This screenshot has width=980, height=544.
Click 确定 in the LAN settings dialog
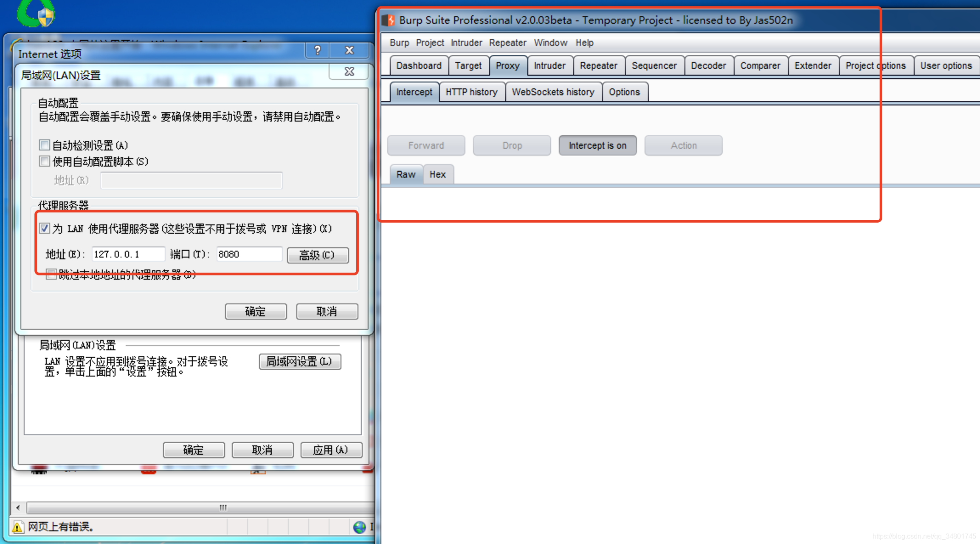coord(256,312)
